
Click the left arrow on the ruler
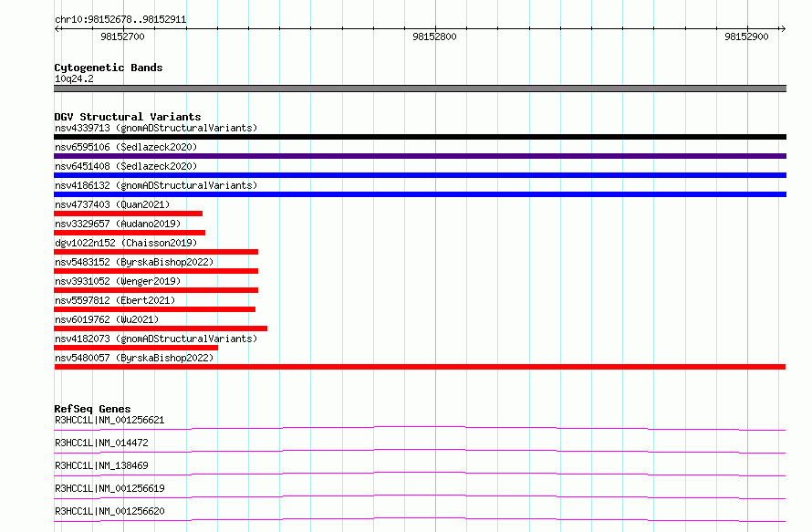point(57,28)
